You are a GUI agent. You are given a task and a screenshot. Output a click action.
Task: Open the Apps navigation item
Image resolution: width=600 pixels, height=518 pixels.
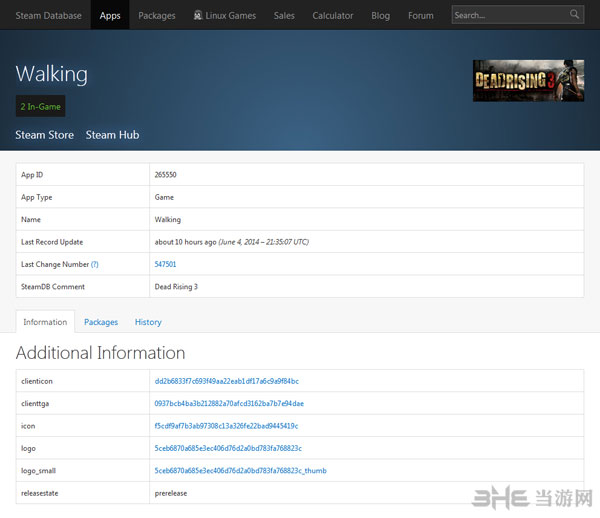click(x=110, y=15)
